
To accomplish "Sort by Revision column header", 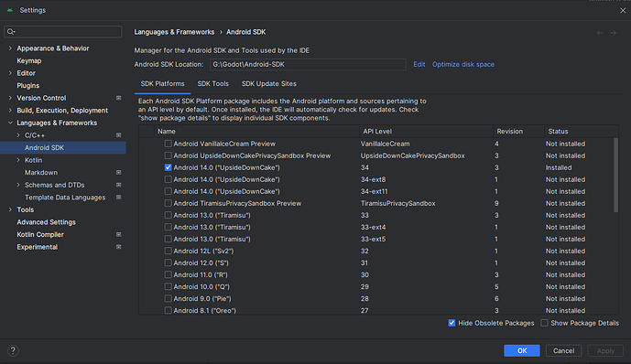I will 518,132.
